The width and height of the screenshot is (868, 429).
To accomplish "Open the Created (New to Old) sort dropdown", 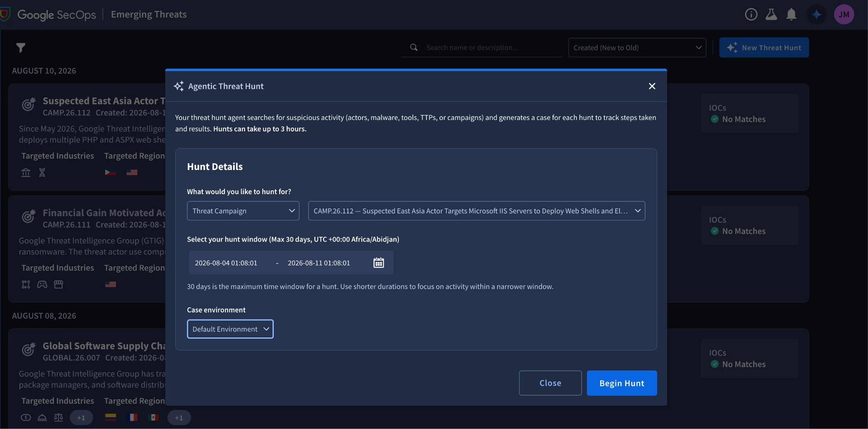I will 637,47.
